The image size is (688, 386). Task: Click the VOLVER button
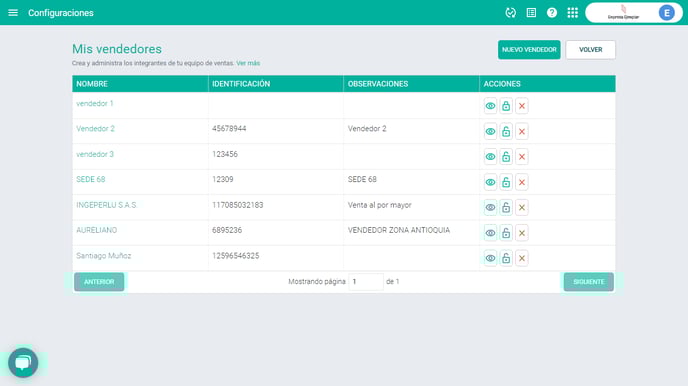591,50
